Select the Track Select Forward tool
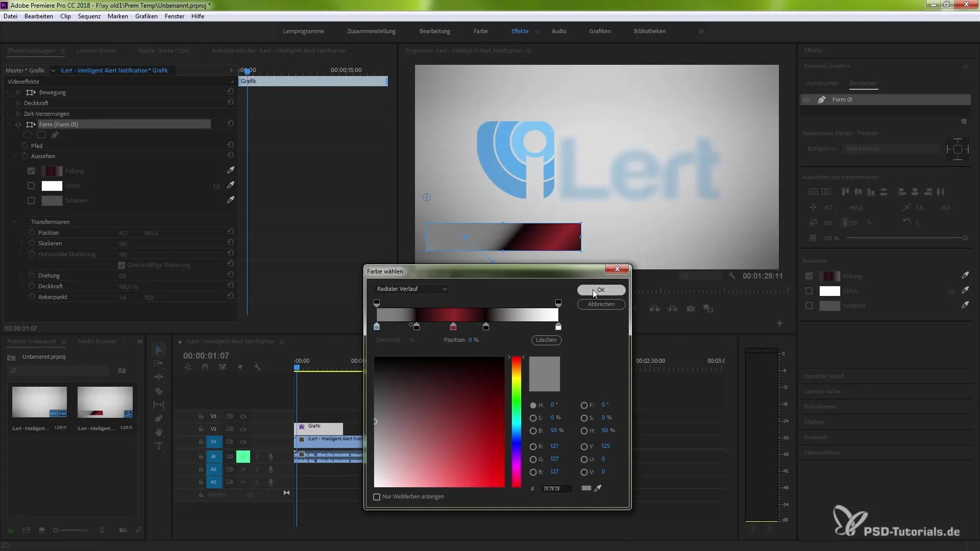Image resolution: width=980 pixels, height=551 pixels. 159,363
